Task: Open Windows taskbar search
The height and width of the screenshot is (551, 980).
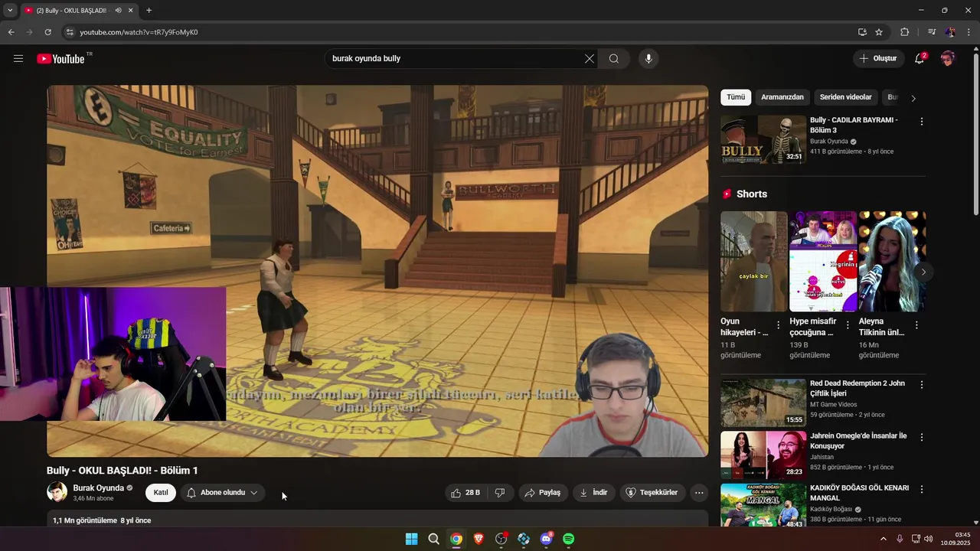Action: coord(433,539)
